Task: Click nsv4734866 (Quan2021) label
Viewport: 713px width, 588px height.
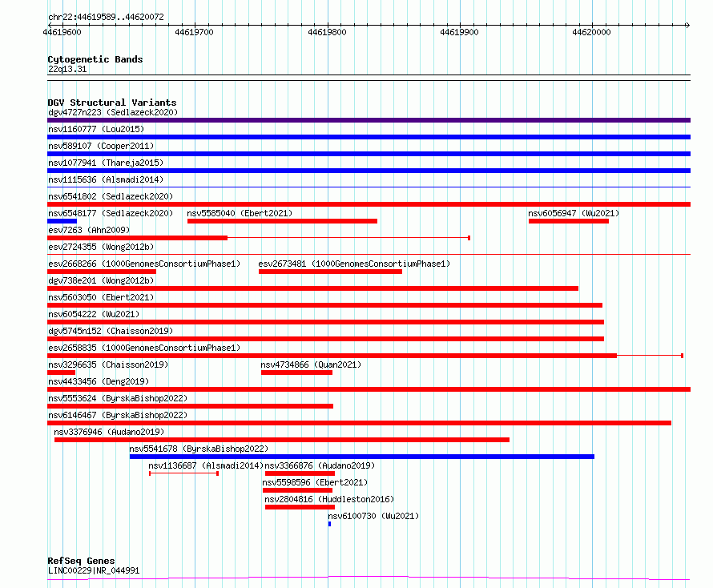Action: pyautogui.click(x=311, y=364)
